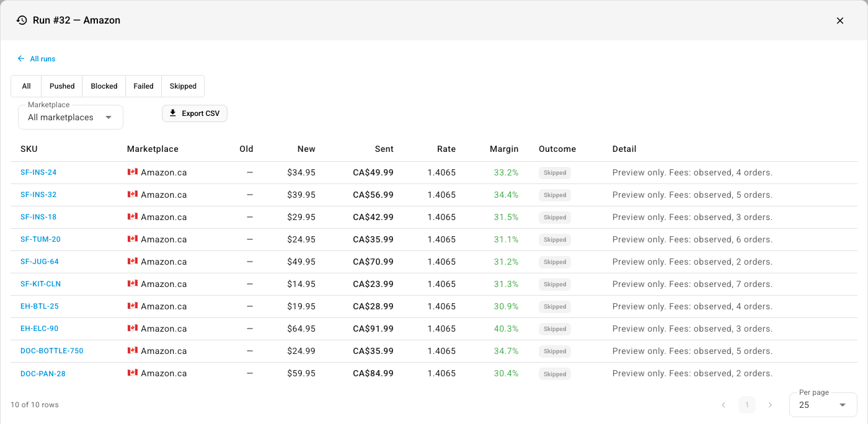Click new price $59.95
The width and height of the screenshot is (868, 424).
[301, 373]
